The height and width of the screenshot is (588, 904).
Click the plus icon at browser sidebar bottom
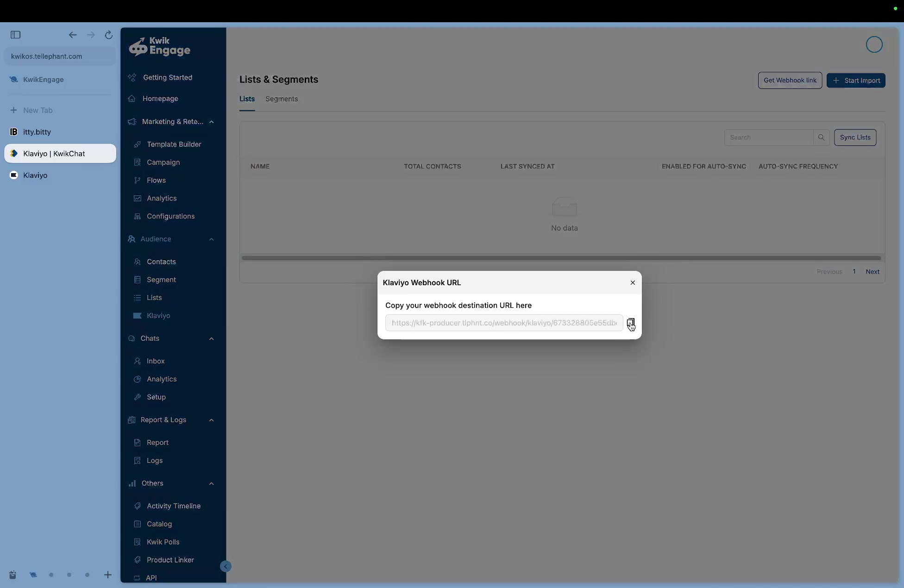[x=107, y=575]
